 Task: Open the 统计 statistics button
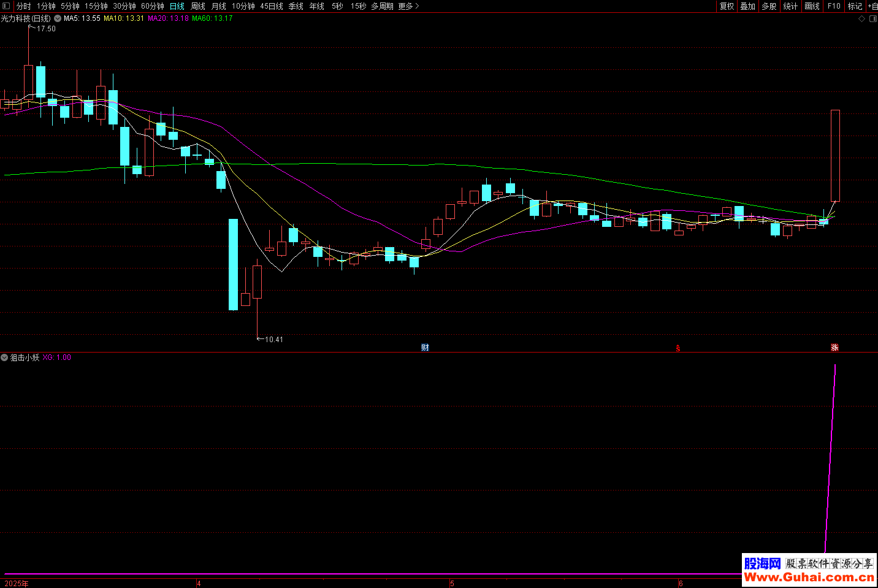[790, 6]
